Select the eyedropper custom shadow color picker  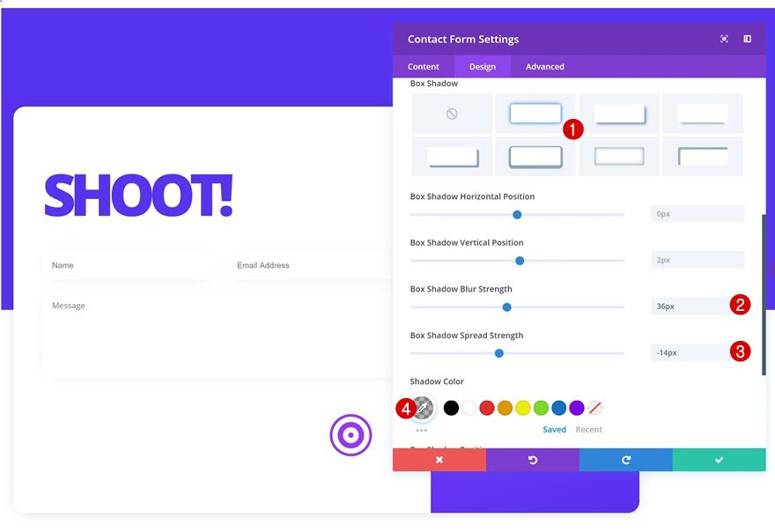422,408
